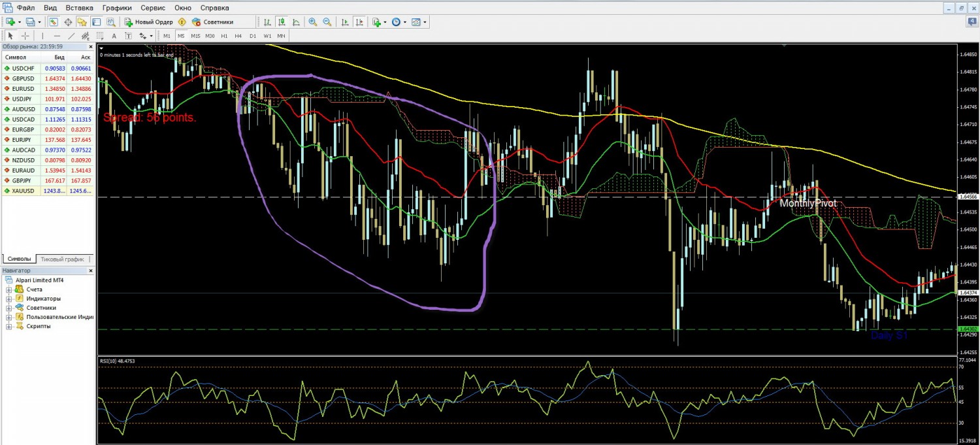The image size is (980, 445).
Task: Click the New Chart toolbar icon
Action: point(10,22)
